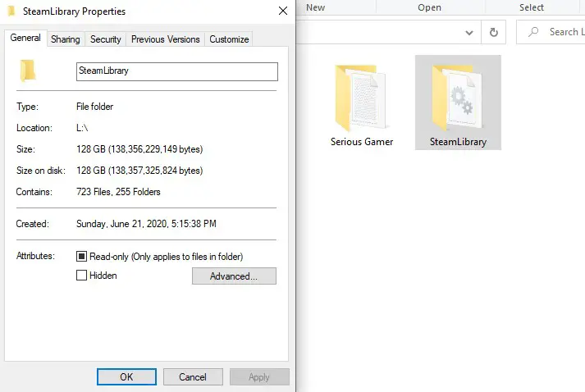Screen dimensions: 585x392
Task: Click the Explorer search box
Action: tap(551, 32)
